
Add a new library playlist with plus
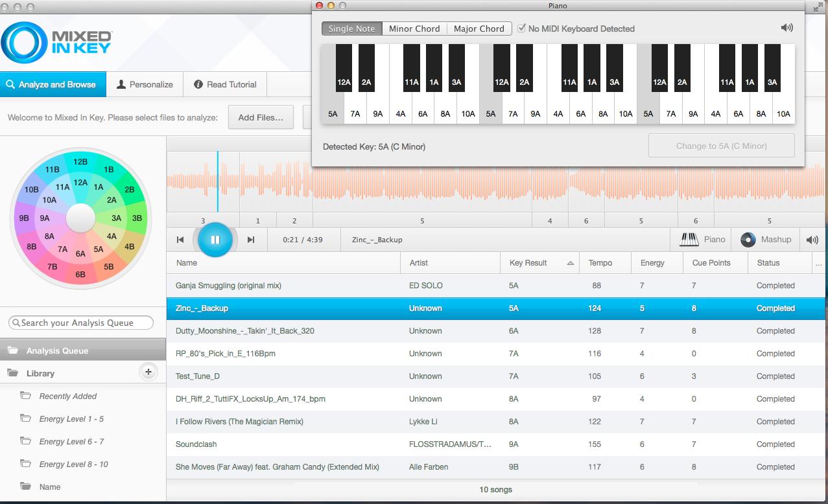point(148,372)
